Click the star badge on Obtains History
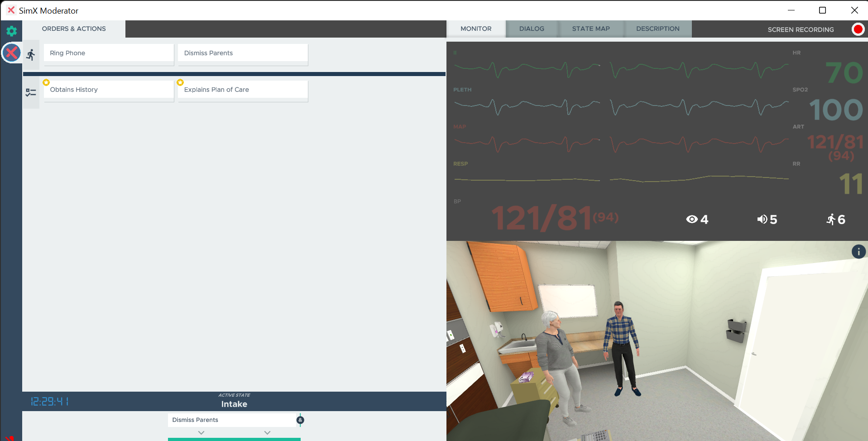Image resolution: width=868 pixels, height=441 pixels. [46, 82]
